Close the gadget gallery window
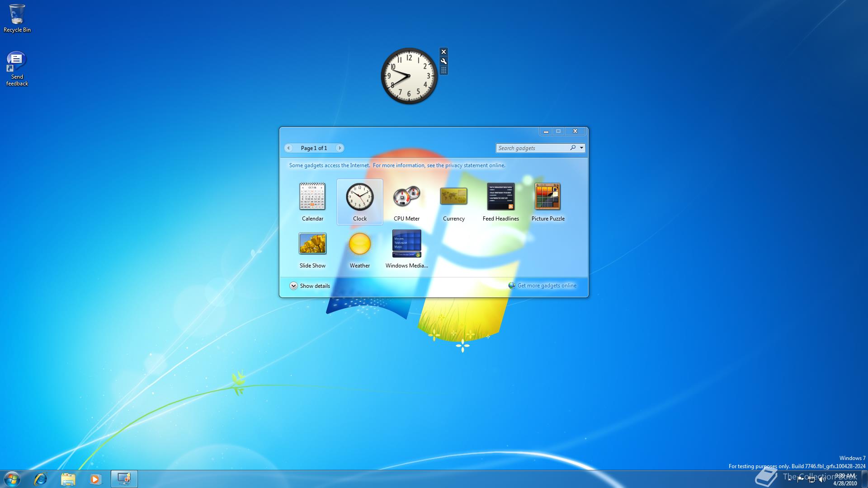Image resolution: width=868 pixels, height=488 pixels. (575, 131)
